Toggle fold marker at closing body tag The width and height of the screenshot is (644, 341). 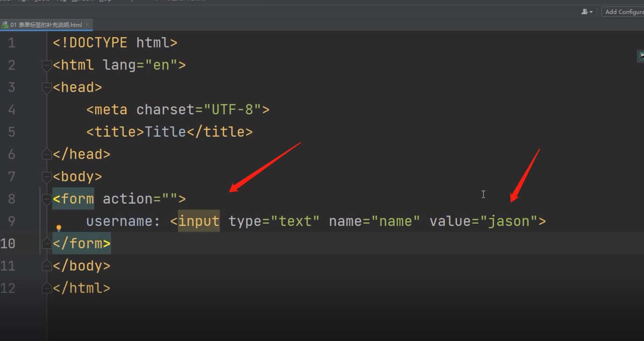pyautogui.click(x=46, y=266)
